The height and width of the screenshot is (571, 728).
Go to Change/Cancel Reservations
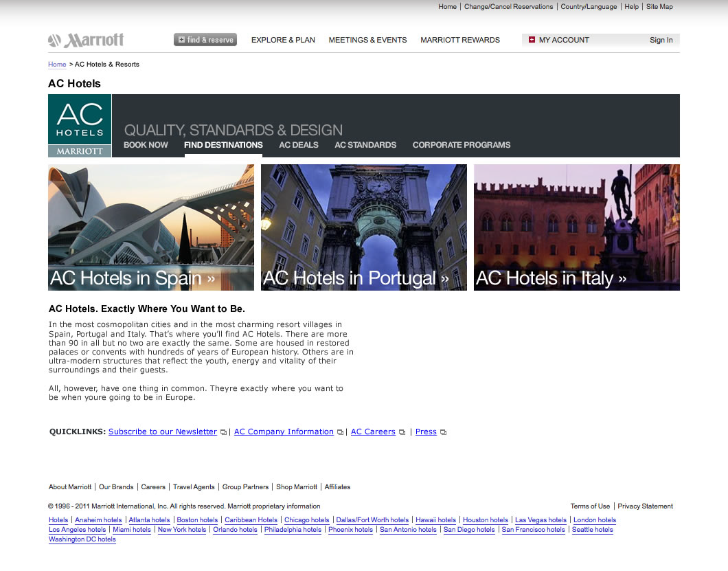coord(508,7)
